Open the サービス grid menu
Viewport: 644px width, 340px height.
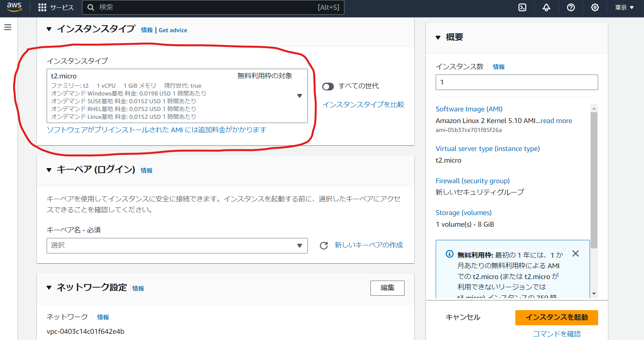click(56, 7)
